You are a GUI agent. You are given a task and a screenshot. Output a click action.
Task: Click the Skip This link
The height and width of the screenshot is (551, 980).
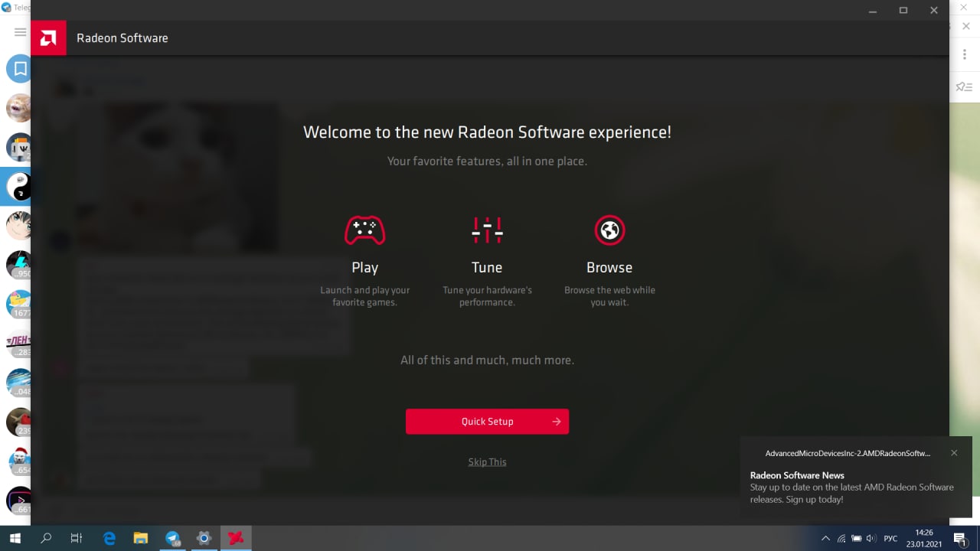[x=487, y=461]
